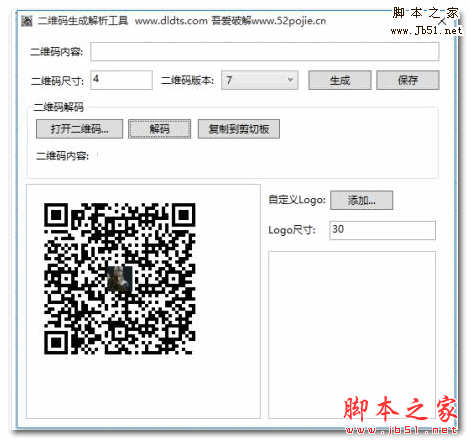469x441 pixels.
Task: Add a custom logo with 添加...
Action: tap(362, 200)
